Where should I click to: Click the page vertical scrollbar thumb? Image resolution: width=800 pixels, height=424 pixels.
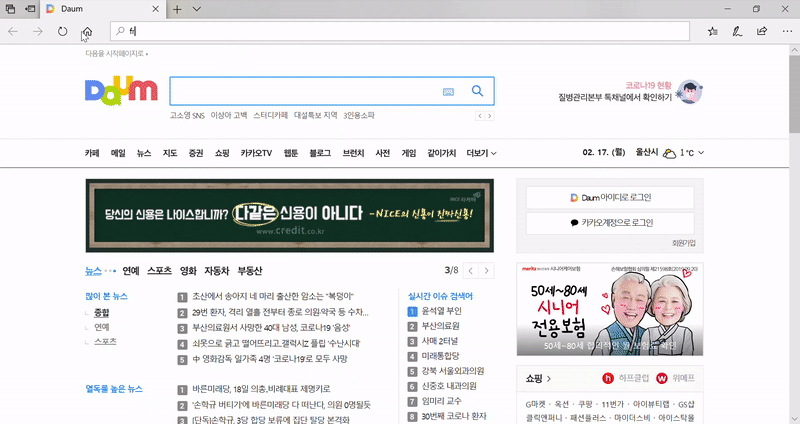(794, 94)
